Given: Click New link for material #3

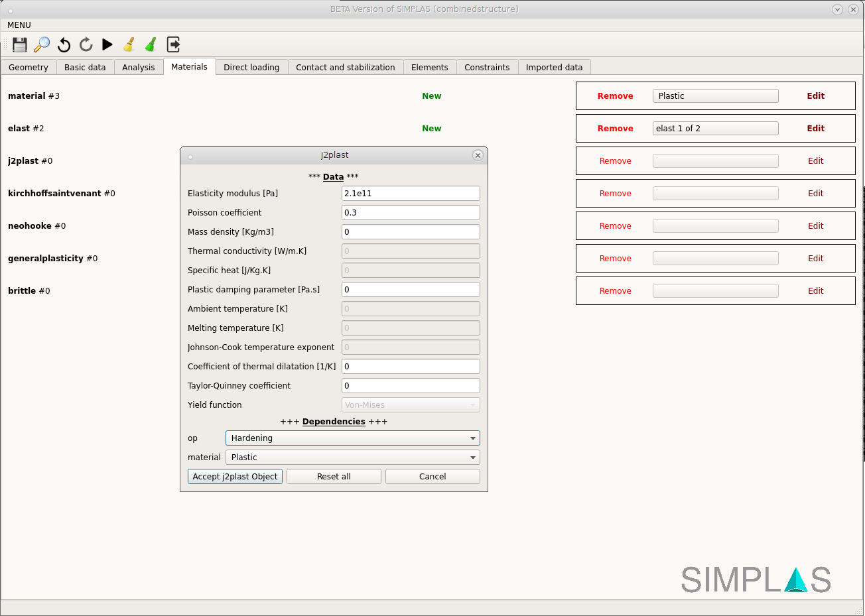Looking at the screenshot, I should (431, 96).
